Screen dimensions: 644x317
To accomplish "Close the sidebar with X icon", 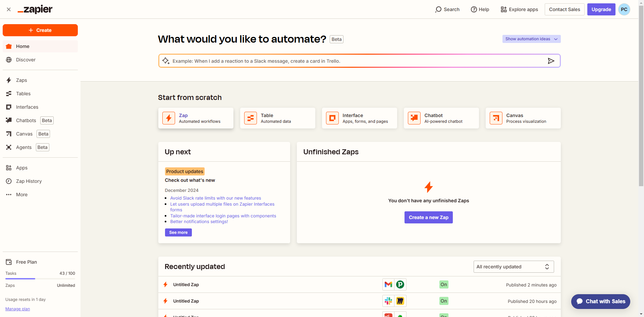I will (x=9, y=9).
